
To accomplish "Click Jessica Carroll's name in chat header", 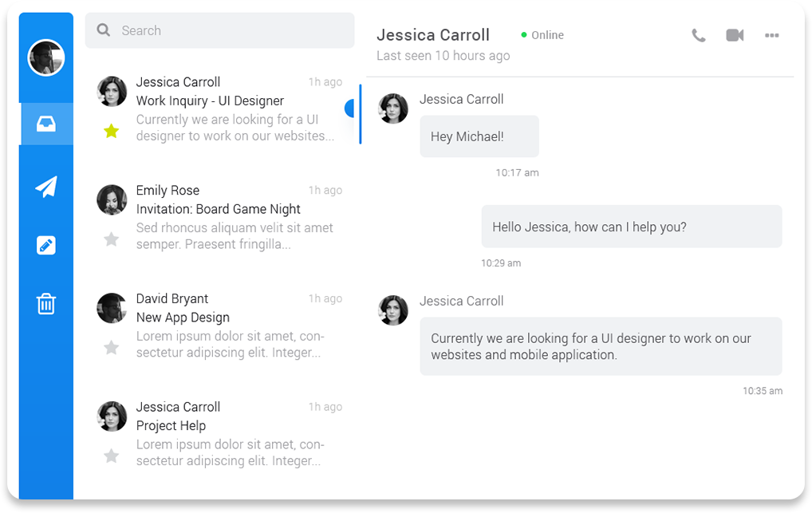I will pos(433,35).
